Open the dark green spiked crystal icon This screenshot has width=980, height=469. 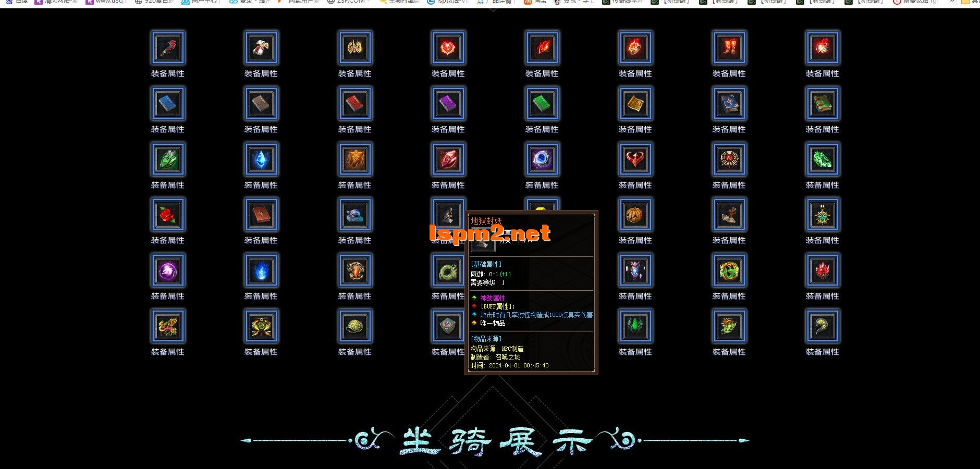point(635,326)
